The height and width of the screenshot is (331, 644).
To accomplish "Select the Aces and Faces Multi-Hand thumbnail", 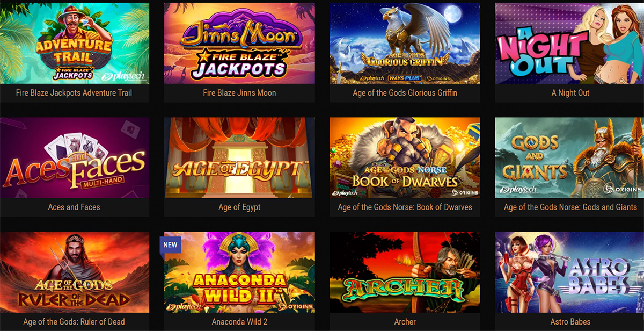I will [75, 158].
